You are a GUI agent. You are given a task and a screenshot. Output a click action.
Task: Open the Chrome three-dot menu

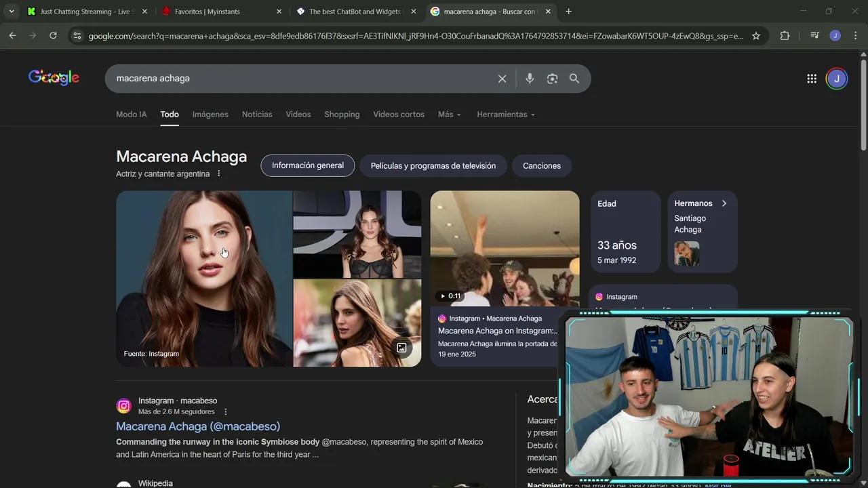pyautogui.click(x=855, y=36)
